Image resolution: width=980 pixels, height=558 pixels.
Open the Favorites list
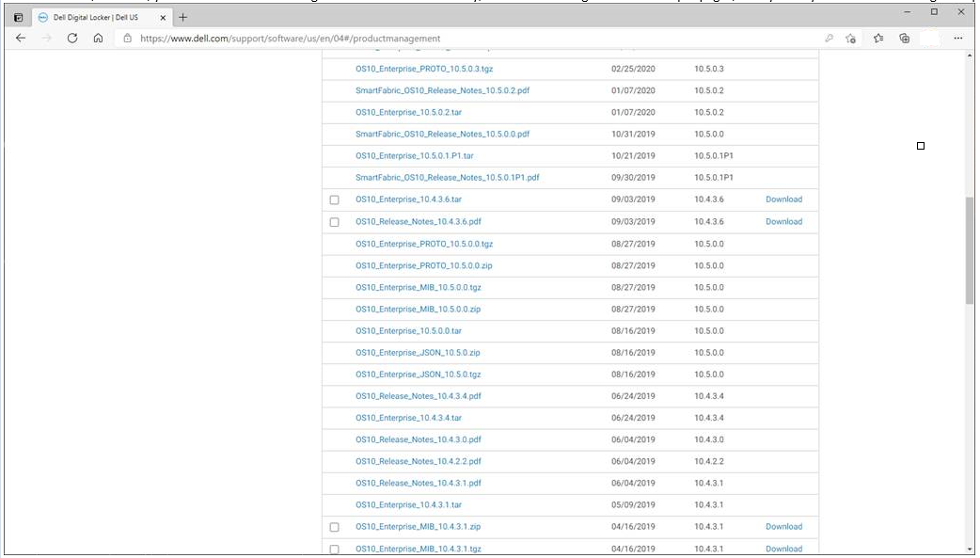(878, 39)
